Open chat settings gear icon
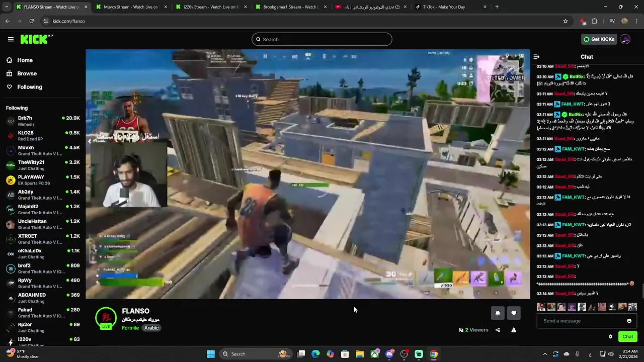The image size is (644, 362). point(610,337)
